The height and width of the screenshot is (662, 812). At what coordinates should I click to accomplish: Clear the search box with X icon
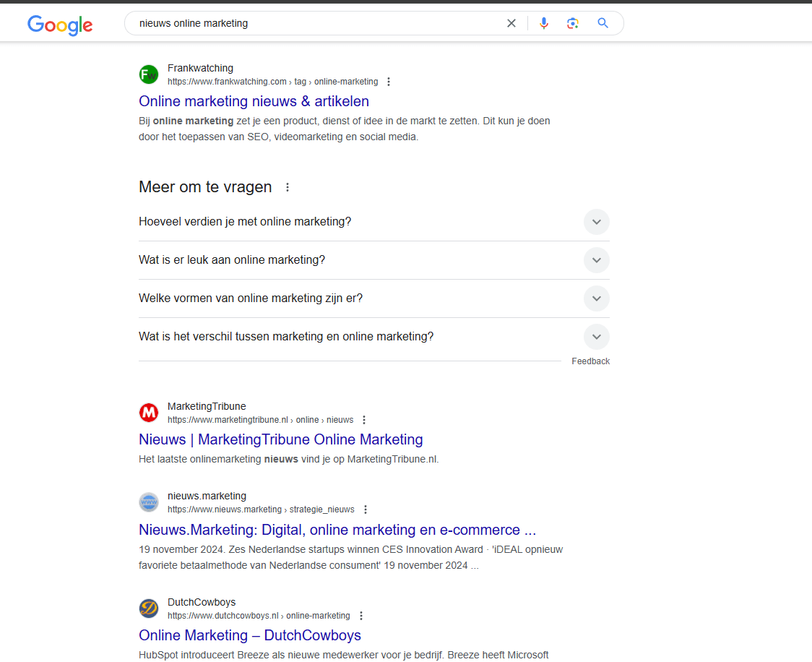(x=511, y=23)
